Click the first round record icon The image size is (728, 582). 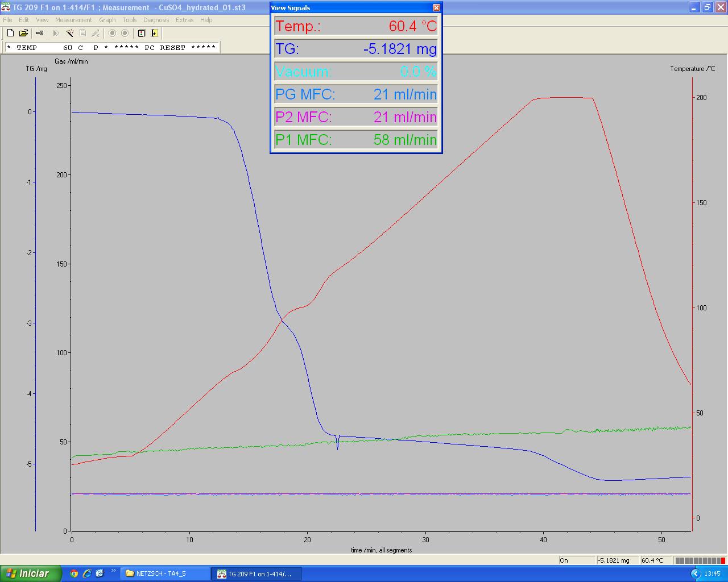(112, 33)
